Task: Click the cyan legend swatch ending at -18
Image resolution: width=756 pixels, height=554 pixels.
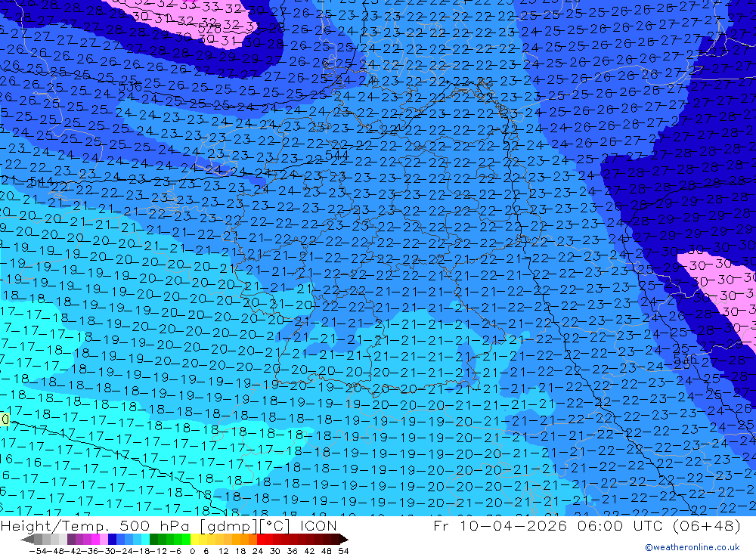Action: (x=145, y=539)
